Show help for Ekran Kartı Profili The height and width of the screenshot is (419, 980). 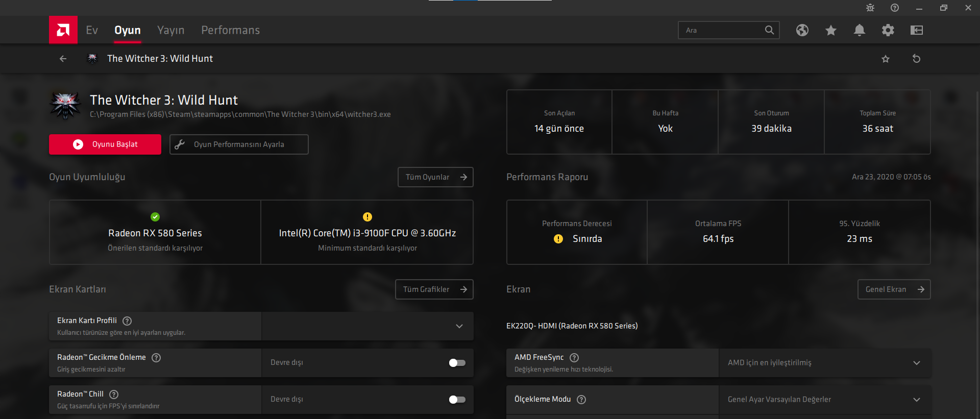(128, 321)
